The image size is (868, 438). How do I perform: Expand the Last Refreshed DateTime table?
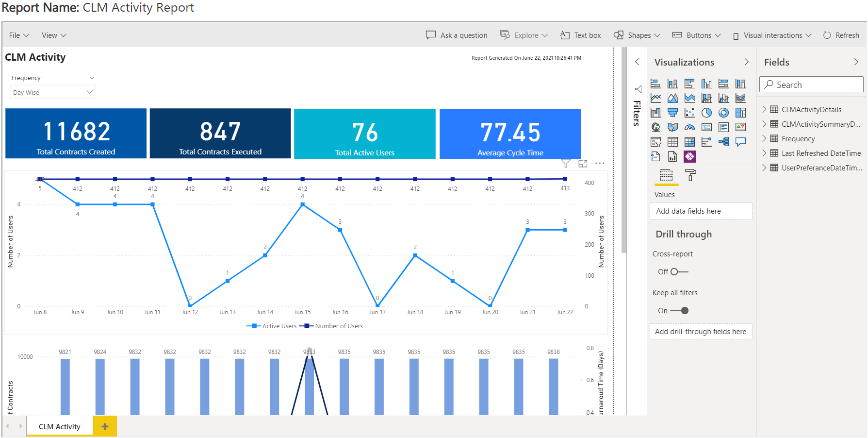(764, 153)
